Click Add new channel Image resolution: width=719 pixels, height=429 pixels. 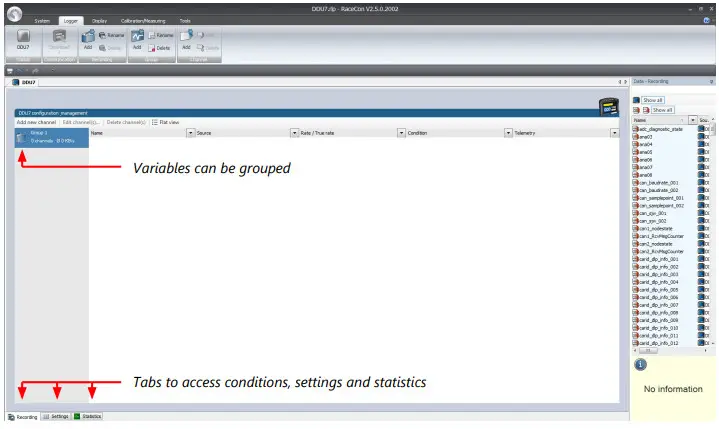coord(36,122)
